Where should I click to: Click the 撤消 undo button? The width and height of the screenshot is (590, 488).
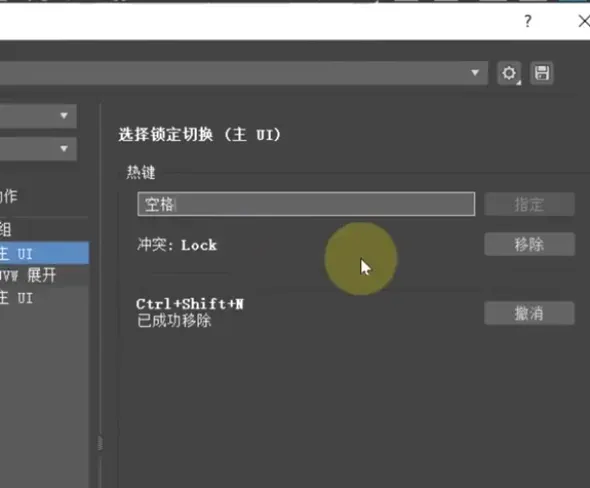529,313
